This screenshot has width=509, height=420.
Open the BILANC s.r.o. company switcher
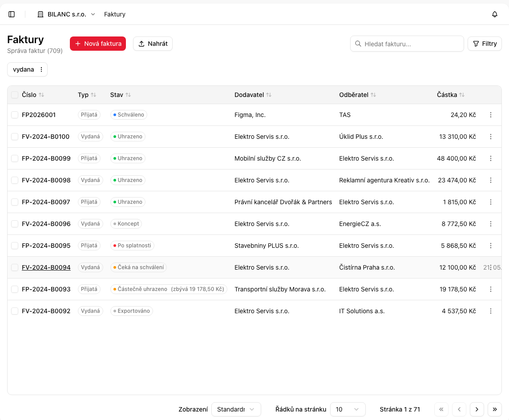pos(67,14)
